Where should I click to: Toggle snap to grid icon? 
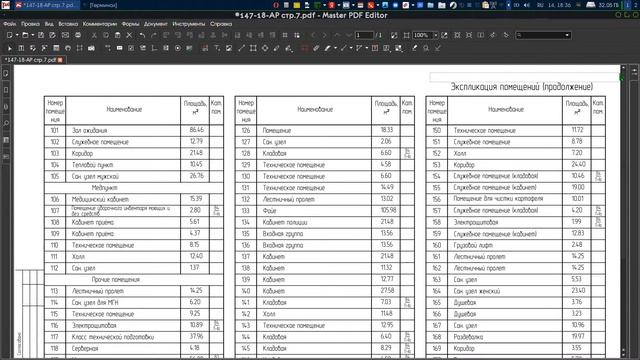coord(297,36)
